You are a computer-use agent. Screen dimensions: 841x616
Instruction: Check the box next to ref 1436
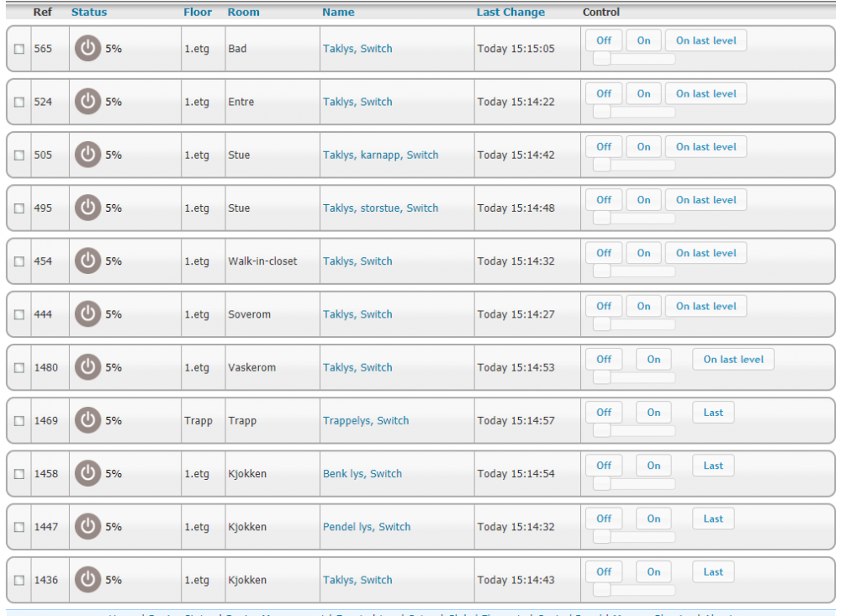click(x=19, y=581)
